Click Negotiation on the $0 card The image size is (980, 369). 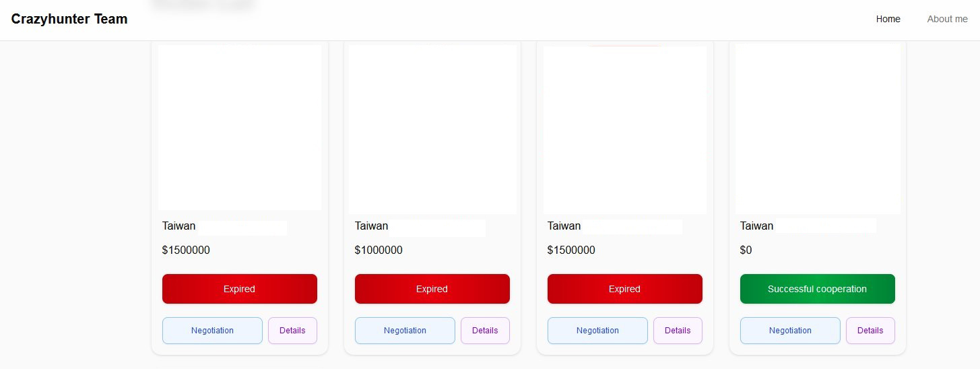coord(790,331)
